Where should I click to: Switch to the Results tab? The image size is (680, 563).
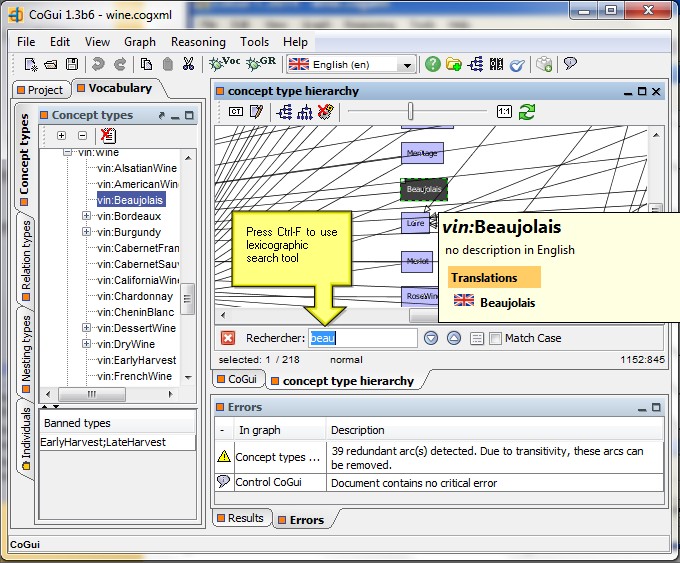241,518
